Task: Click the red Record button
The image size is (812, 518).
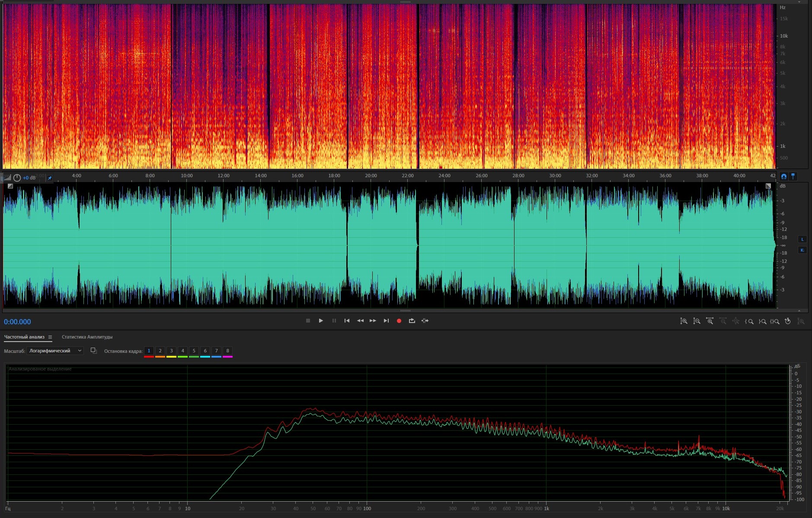Action: tap(399, 321)
